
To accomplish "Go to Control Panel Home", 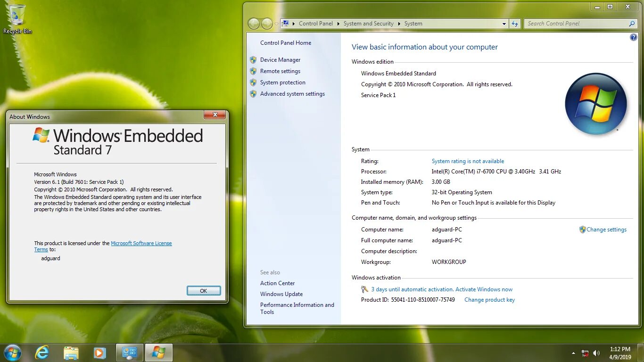I will pyautogui.click(x=286, y=43).
